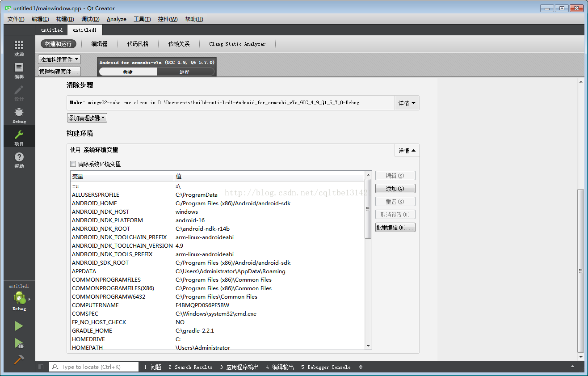Collapse 详情 of build environment
This screenshot has height=376, width=588.
coord(407,150)
